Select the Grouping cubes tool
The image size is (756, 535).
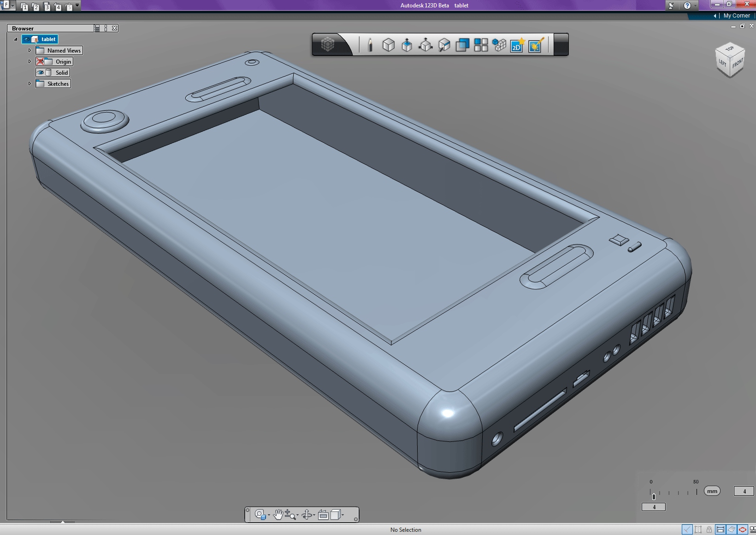[x=499, y=45]
